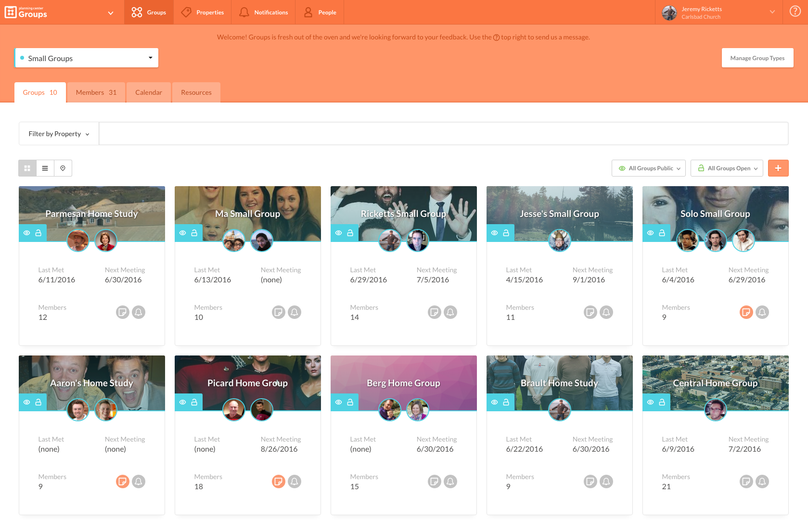
Task: Click the help question mark icon
Action: pyautogui.click(x=795, y=11)
